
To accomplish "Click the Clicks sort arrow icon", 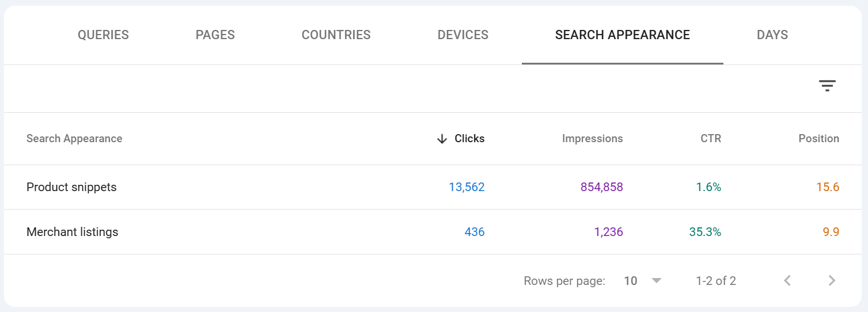I will [x=442, y=139].
